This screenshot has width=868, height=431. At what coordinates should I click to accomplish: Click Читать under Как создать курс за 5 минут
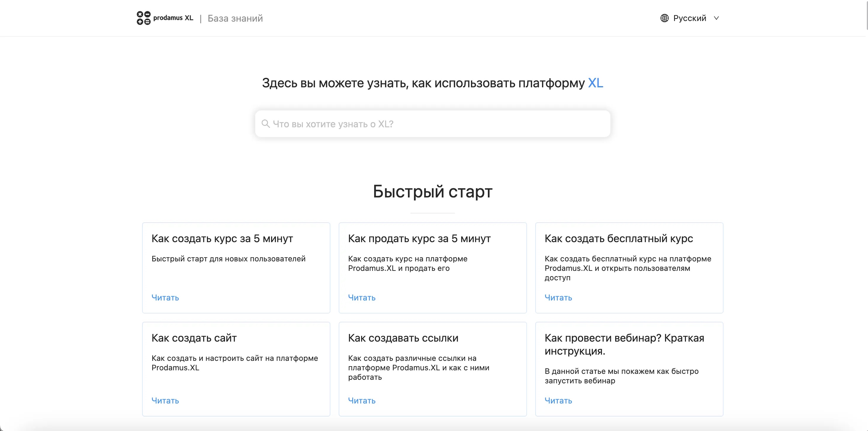pyautogui.click(x=165, y=297)
